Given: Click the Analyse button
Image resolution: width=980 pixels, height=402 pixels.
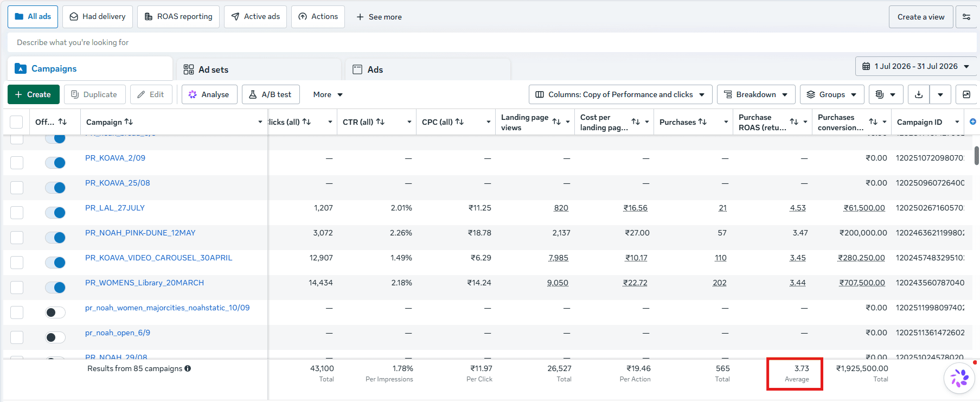Looking at the screenshot, I should click(209, 94).
